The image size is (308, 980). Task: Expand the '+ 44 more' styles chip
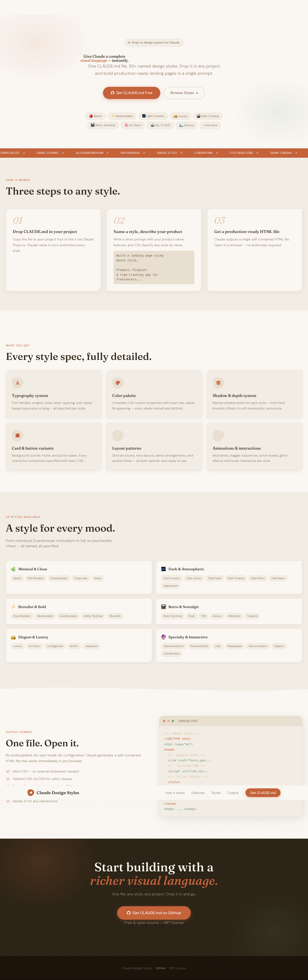pyautogui.click(x=210, y=125)
